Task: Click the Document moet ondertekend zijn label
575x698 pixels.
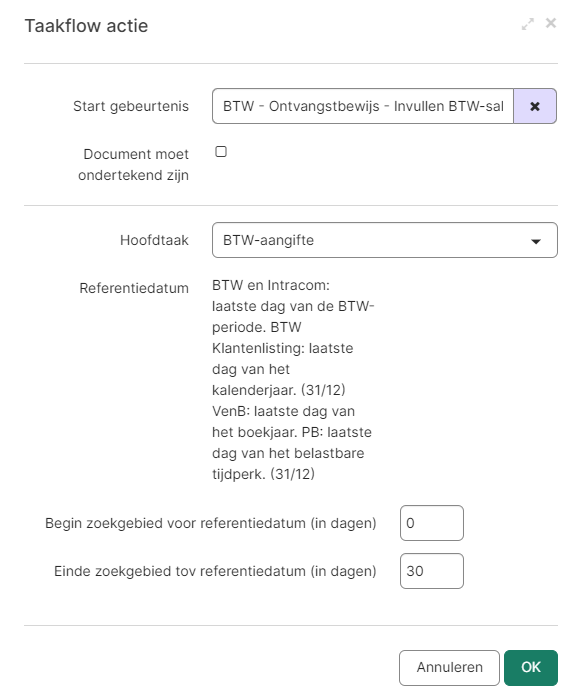Action: 134,165
